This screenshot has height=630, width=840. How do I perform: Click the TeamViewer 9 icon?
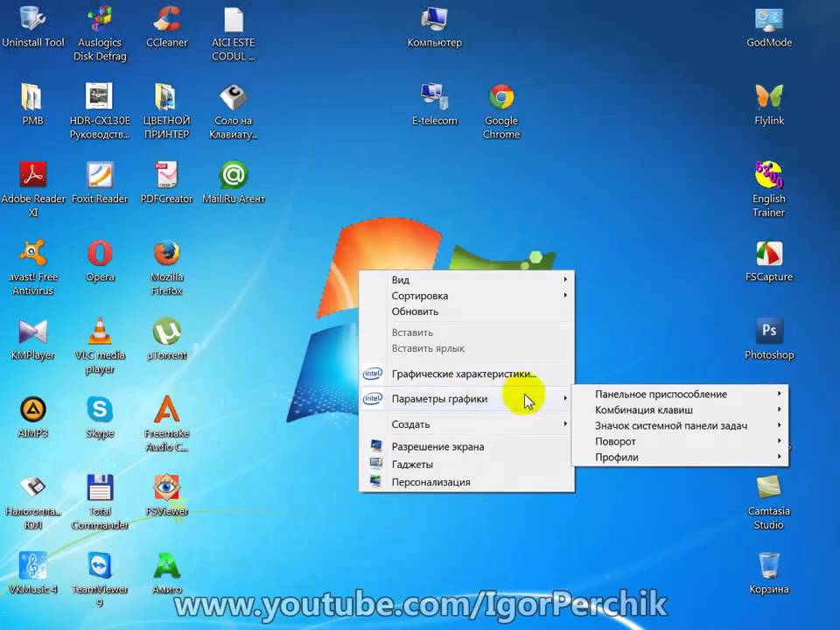[100, 566]
